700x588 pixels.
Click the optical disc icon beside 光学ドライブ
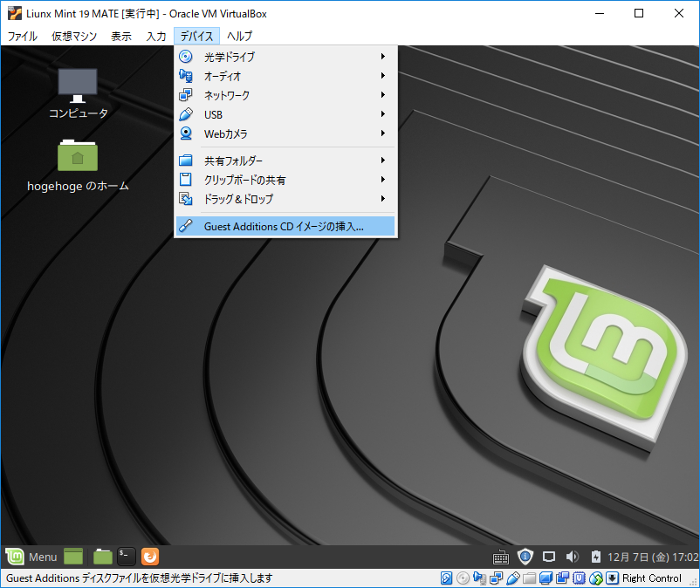(186, 57)
